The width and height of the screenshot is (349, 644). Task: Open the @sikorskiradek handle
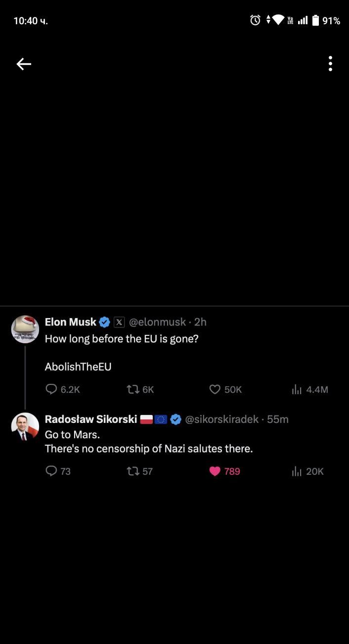pos(221,420)
